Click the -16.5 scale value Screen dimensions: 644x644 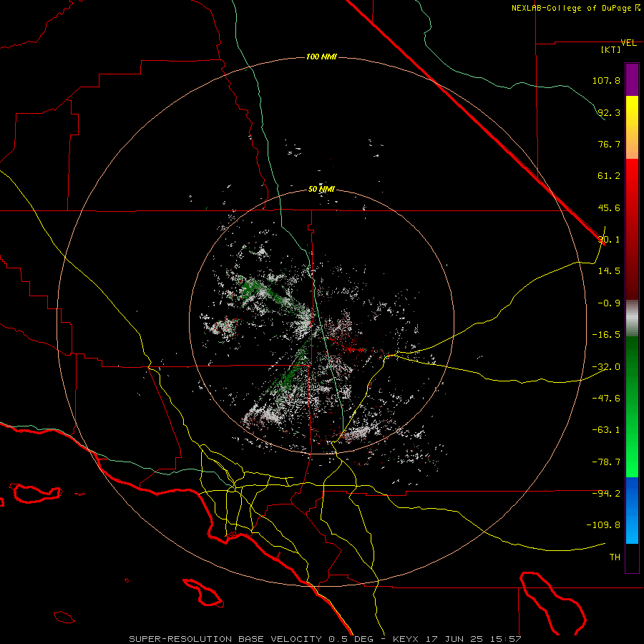click(606, 335)
